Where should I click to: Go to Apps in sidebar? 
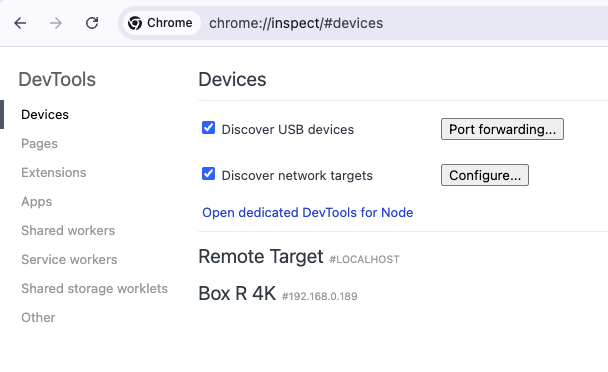36,202
